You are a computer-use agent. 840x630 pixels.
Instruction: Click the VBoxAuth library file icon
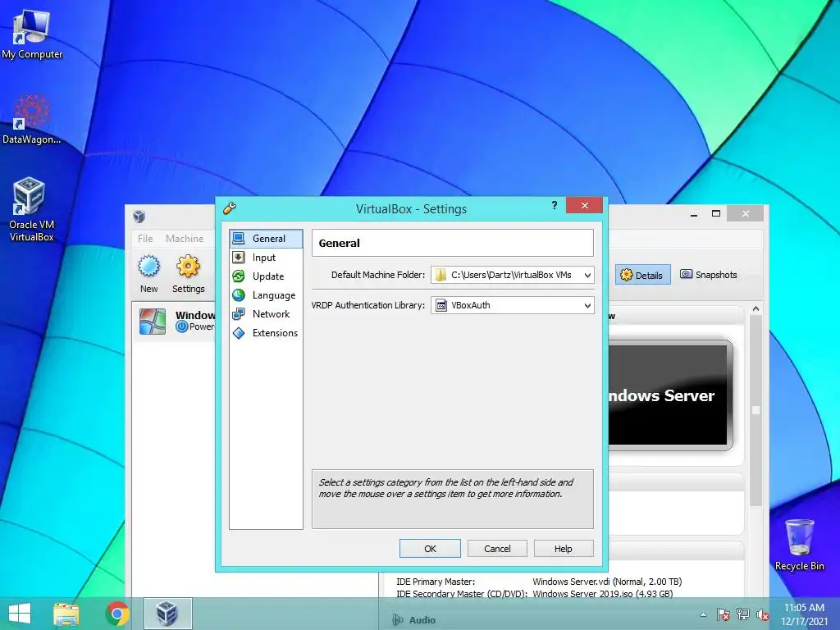[441, 305]
